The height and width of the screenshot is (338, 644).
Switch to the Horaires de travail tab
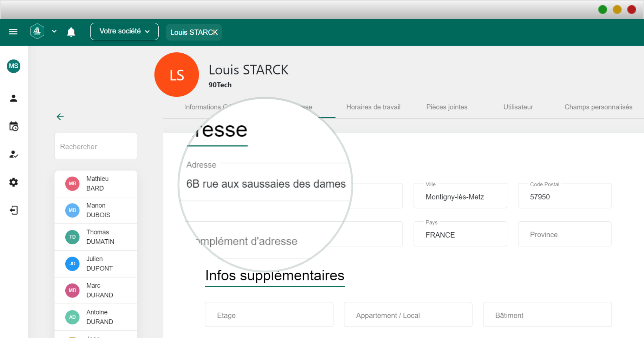(x=373, y=107)
